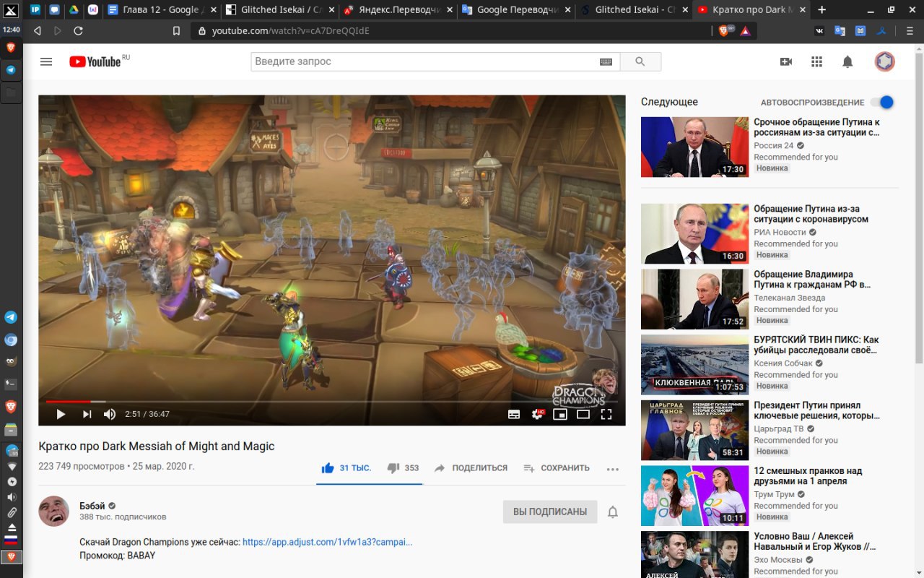Switch to the Яндекс.Переводчик tab

pos(397,10)
